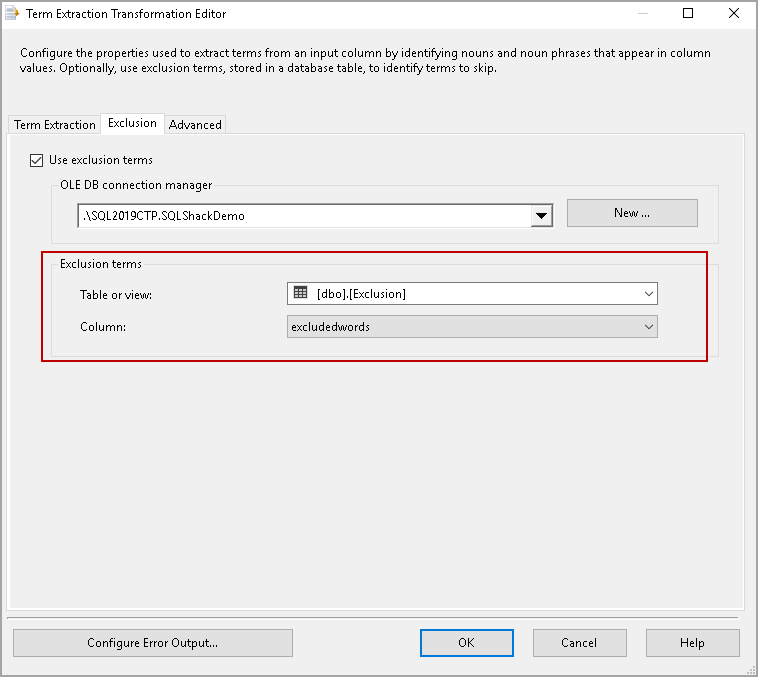This screenshot has width=758, height=677.
Task: Minimize the Term Extraction Transformation Editor window
Action: (x=642, y=14)
